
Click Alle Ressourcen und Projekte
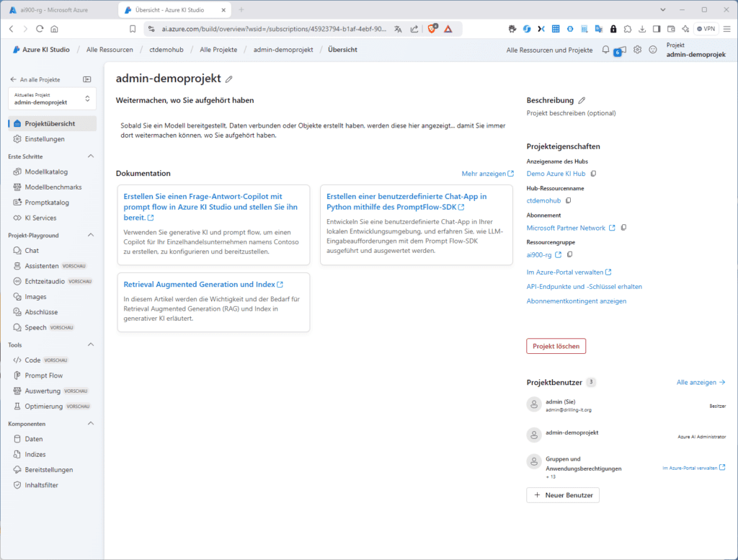pos(549,50)
